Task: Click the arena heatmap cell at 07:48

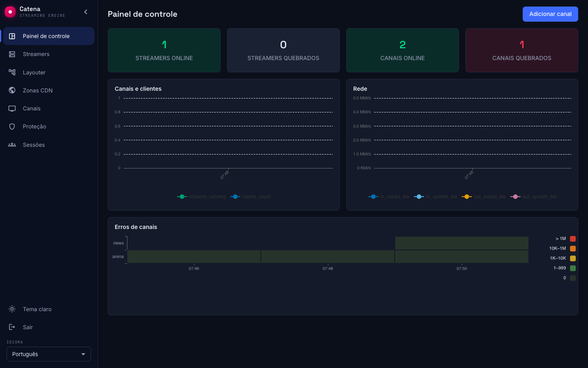Action: click(328, 256)
